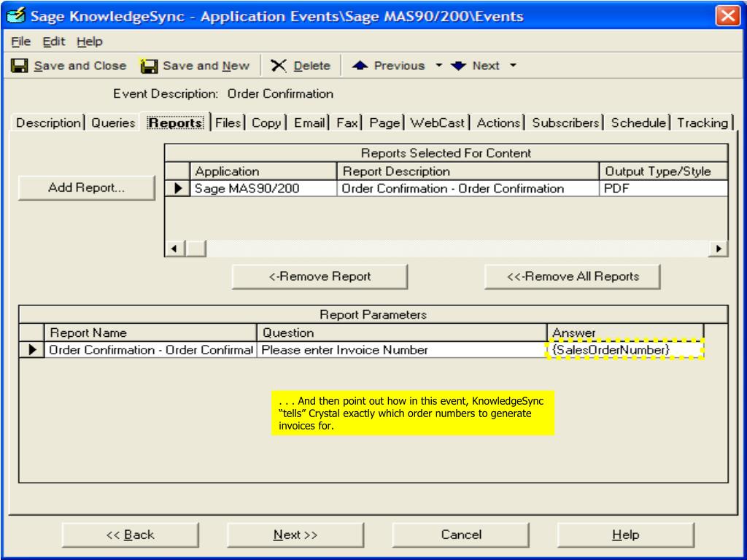Click the Add Report button
This screenshot has height=560, width=747.
(x=87, y=187)
